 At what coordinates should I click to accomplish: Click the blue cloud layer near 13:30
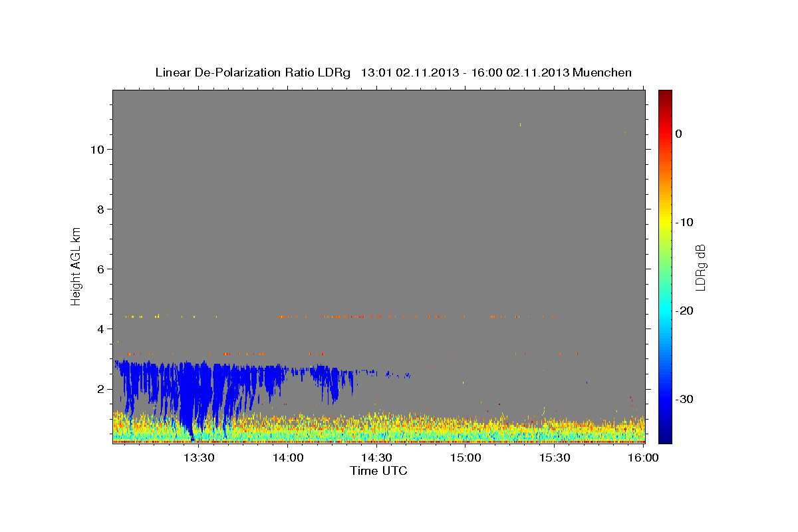[192, 392]
